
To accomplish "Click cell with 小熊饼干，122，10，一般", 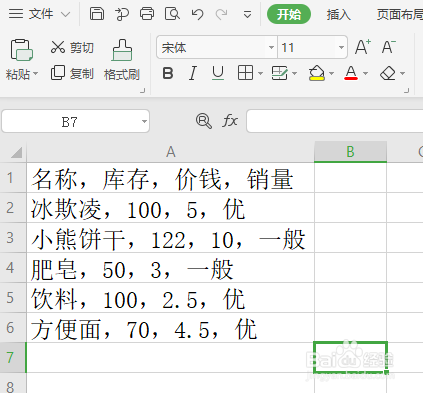I will tap(170, 238).
